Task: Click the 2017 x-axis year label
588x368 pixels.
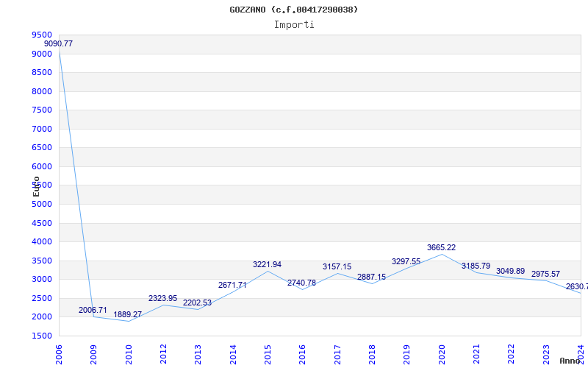Action: point(337,354)
